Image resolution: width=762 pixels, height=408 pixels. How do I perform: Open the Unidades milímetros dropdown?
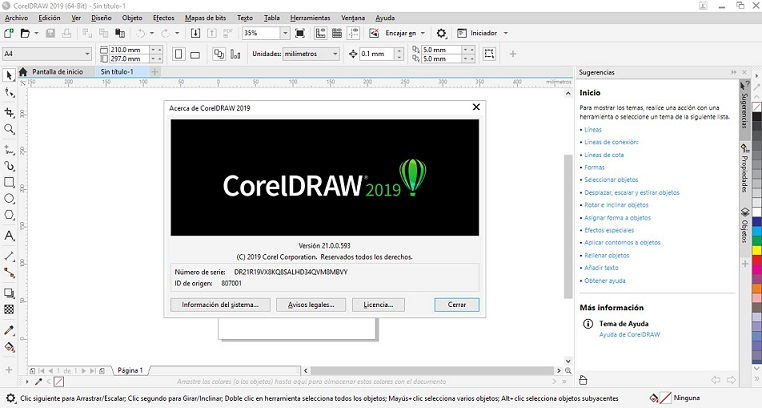(335, 54)
